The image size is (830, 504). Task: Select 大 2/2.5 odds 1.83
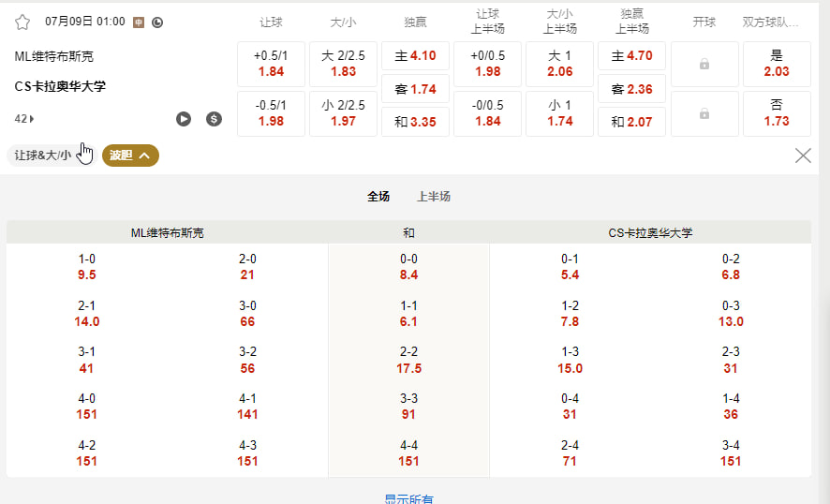tap(343, 64)
